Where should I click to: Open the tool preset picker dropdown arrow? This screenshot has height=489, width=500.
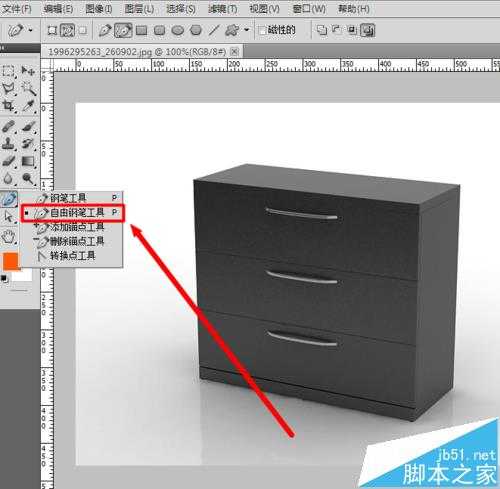[x=30, y=30]
